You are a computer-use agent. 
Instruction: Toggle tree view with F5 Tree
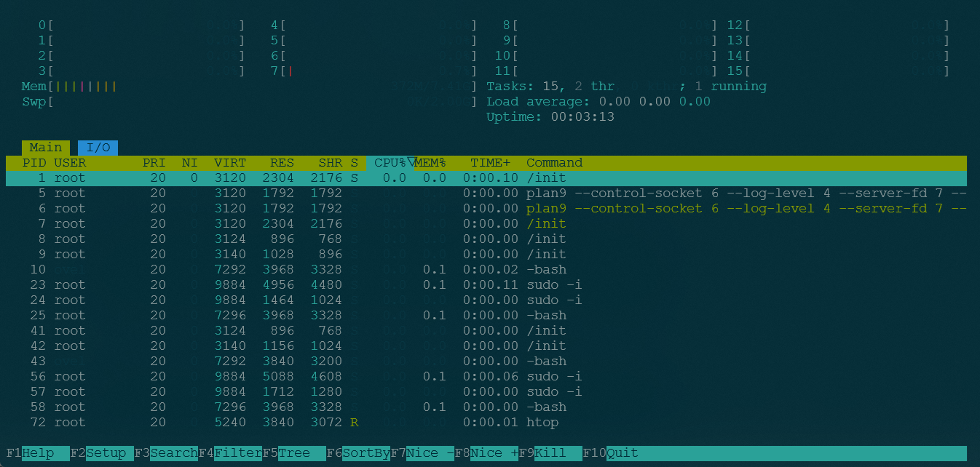[x=294, y=453]
